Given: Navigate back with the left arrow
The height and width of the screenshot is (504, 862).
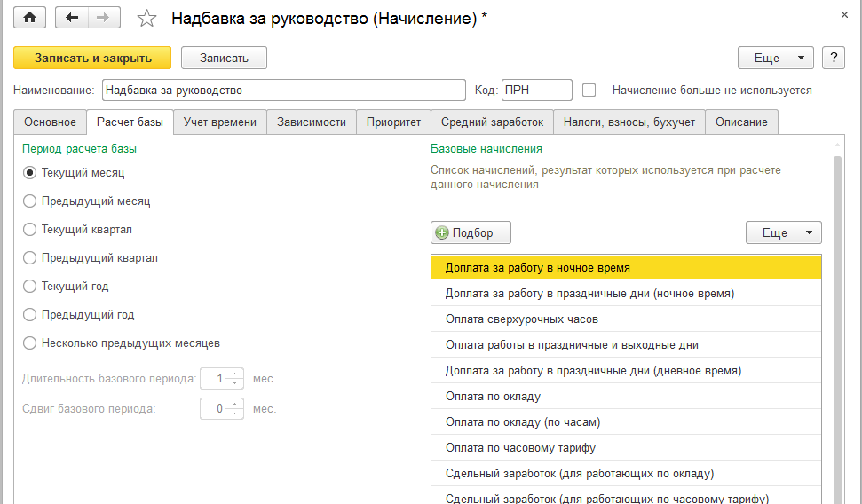Looking at the screenshot, I should pyautogui.click(x=72, y=18).
